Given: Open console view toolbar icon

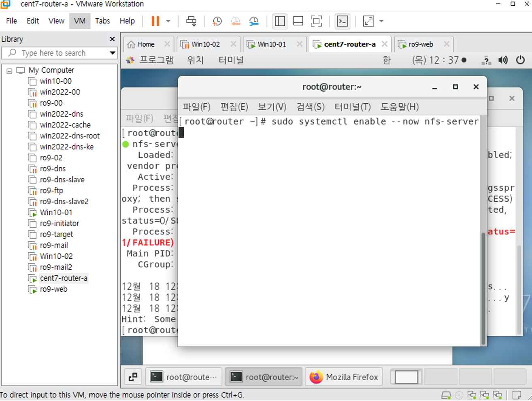Looking at the screenshot, I should [343, 21].
